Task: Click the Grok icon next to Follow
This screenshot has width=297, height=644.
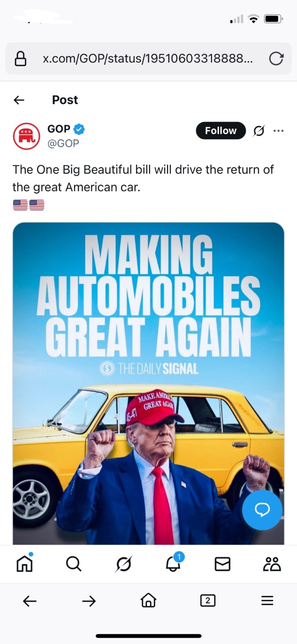Action: pos(258,131)
